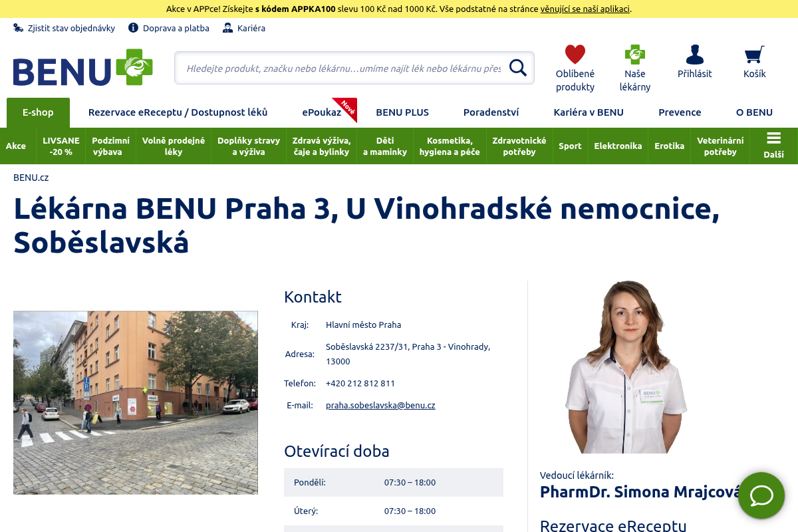This screenshot has height=532, width=798.
Task: Open the Prevence tab
Action: pos(680,112)
